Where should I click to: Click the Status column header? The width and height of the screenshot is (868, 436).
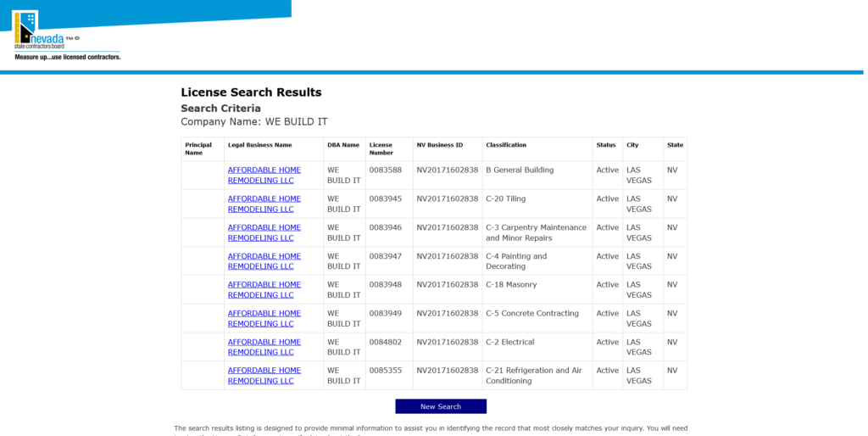point(605,145)
